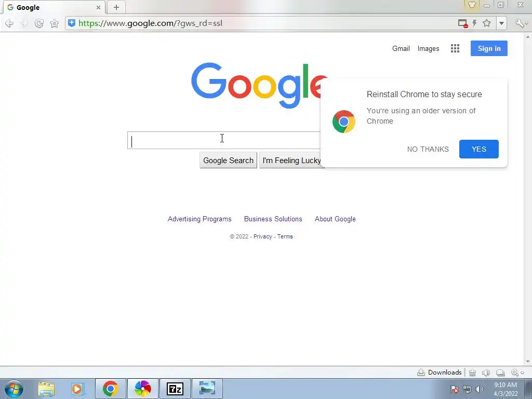Accept Chrome reinstall with YES

tap(478, 149)
